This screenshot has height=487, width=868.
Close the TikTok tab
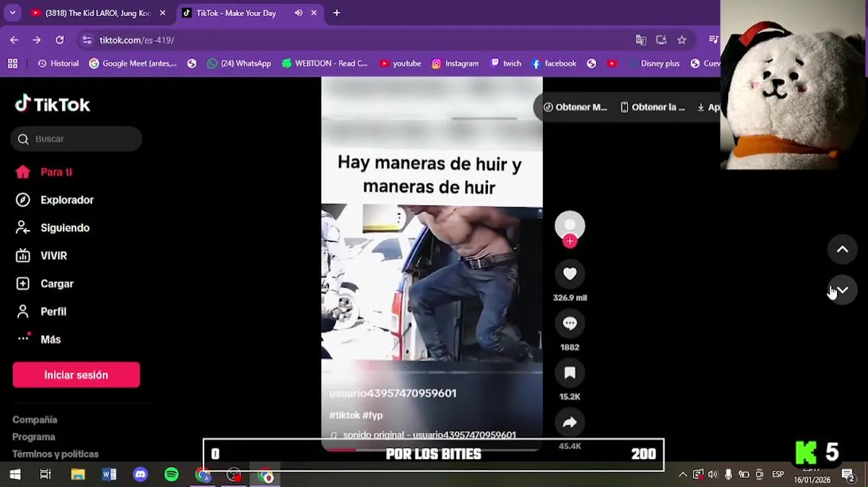click(x=314, y=13)
